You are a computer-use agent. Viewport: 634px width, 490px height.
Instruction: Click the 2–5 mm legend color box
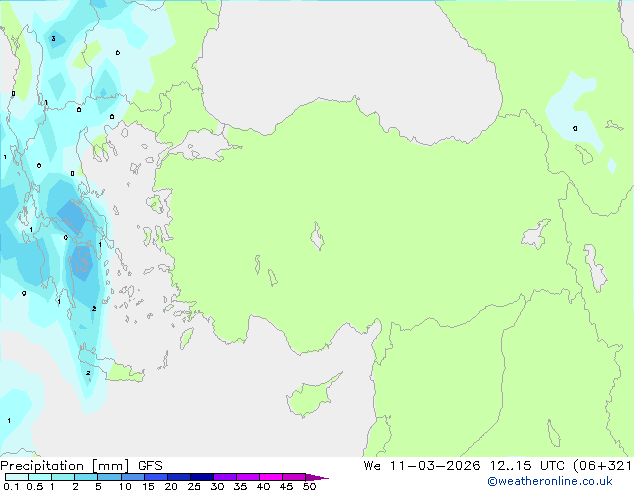pyautogui.click(x=86, y=477)
